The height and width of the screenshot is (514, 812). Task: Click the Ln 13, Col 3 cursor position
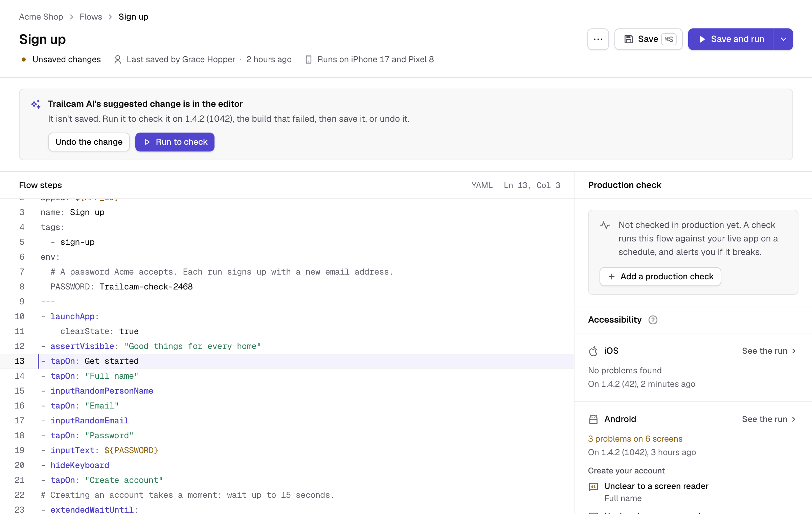(x=532, y=185)
